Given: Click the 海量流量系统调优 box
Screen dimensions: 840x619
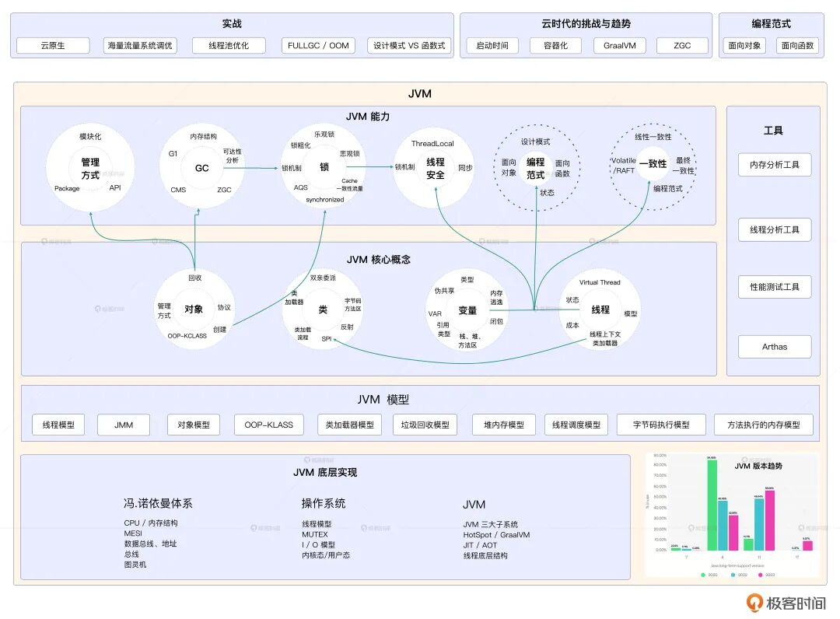Looking at the screenshot, I should (140, 46).
